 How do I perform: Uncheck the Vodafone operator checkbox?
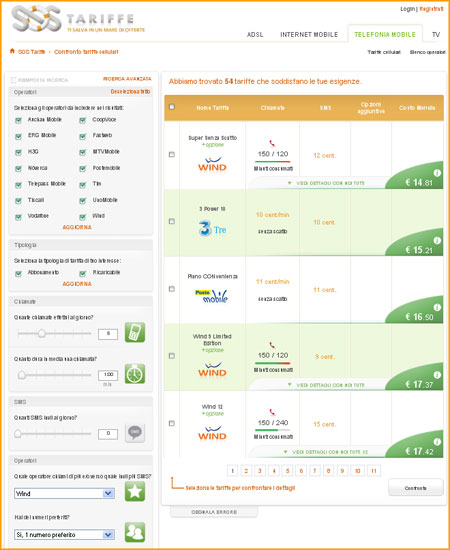point(19,217)
